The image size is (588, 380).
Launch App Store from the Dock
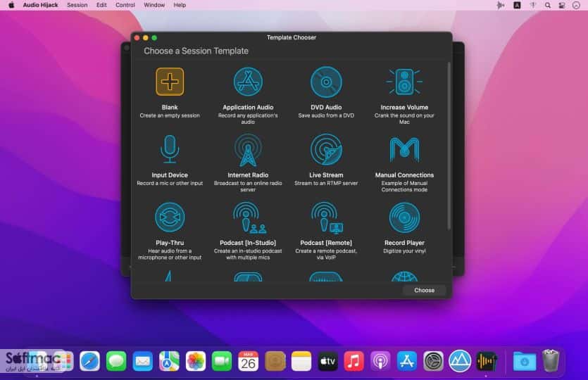(407, 361)
